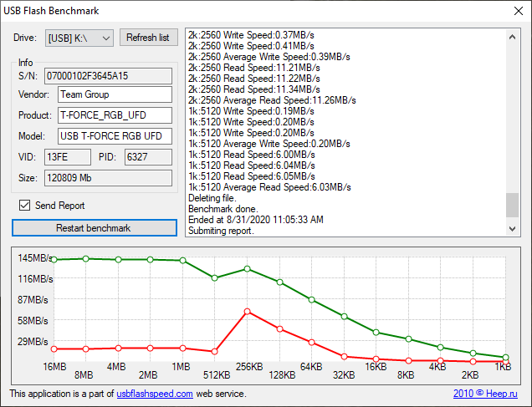Screen dimensions: 532x407
Task: Click the 32KB axis label
Action: [344, 374]
